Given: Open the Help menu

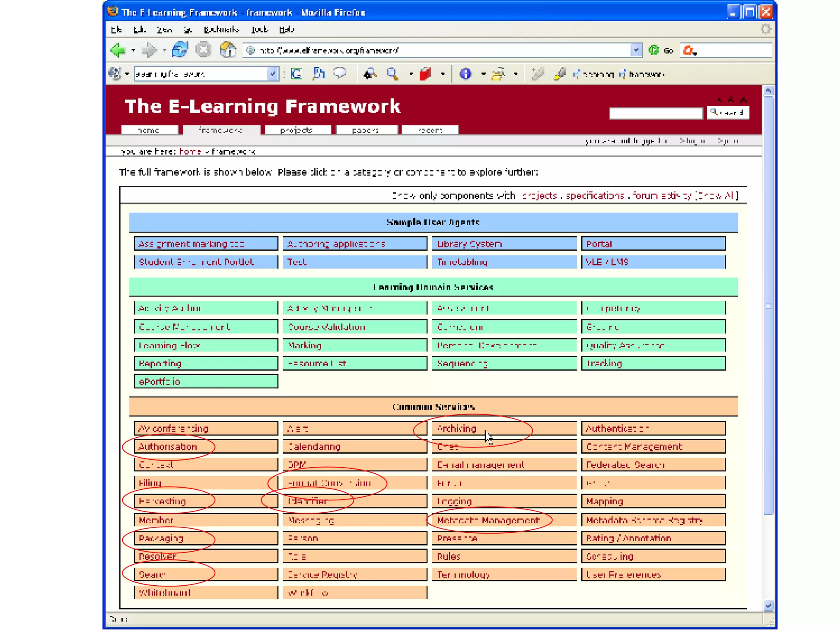Looking at the screenshot, I should (287, 29).
